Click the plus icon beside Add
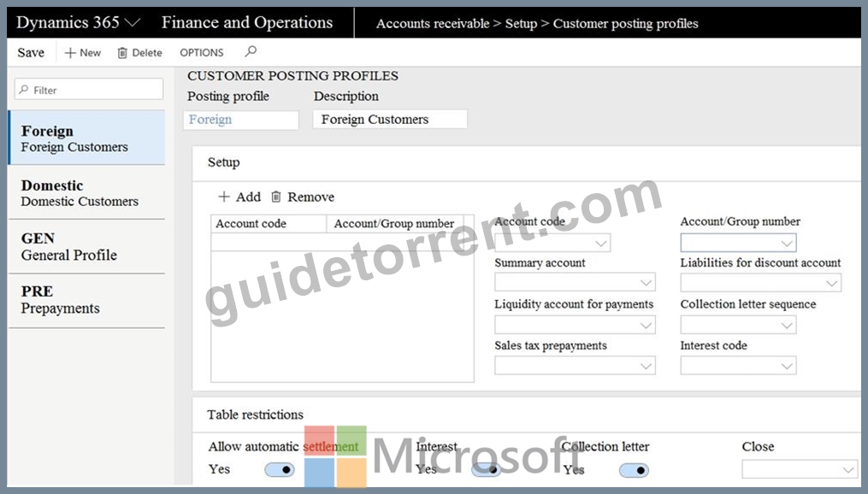Image resolution: width=868 pixels, height=494 pixels. point(224,197)
